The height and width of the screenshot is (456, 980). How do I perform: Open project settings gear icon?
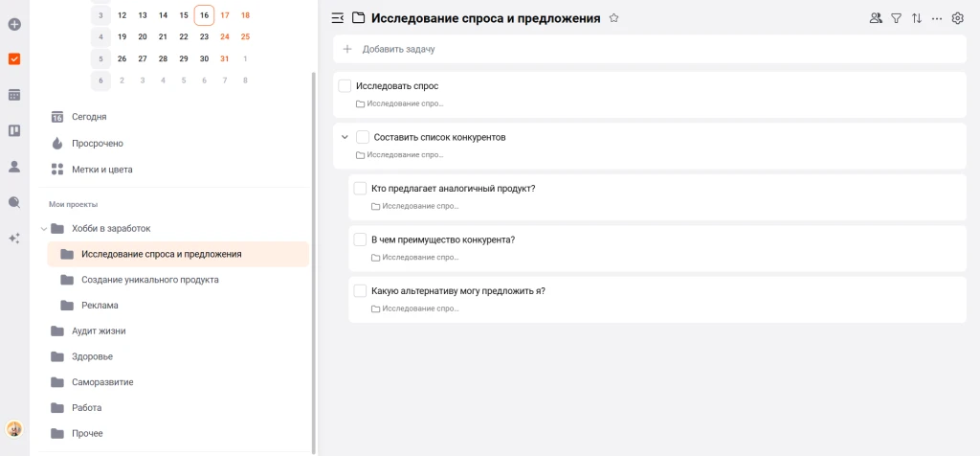coord(957,17)
